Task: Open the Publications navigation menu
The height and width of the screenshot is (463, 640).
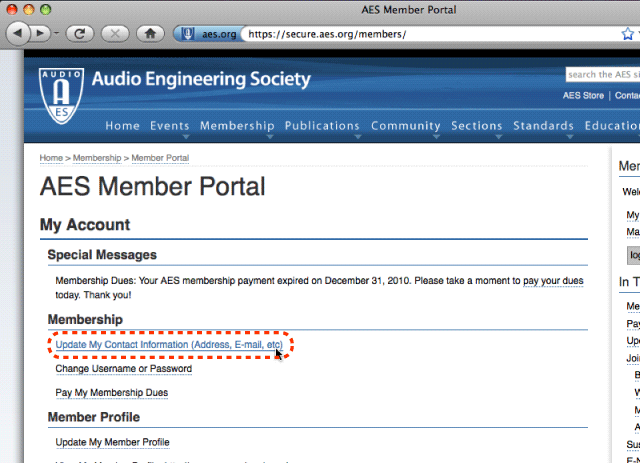Action: (x=322, y=126)
